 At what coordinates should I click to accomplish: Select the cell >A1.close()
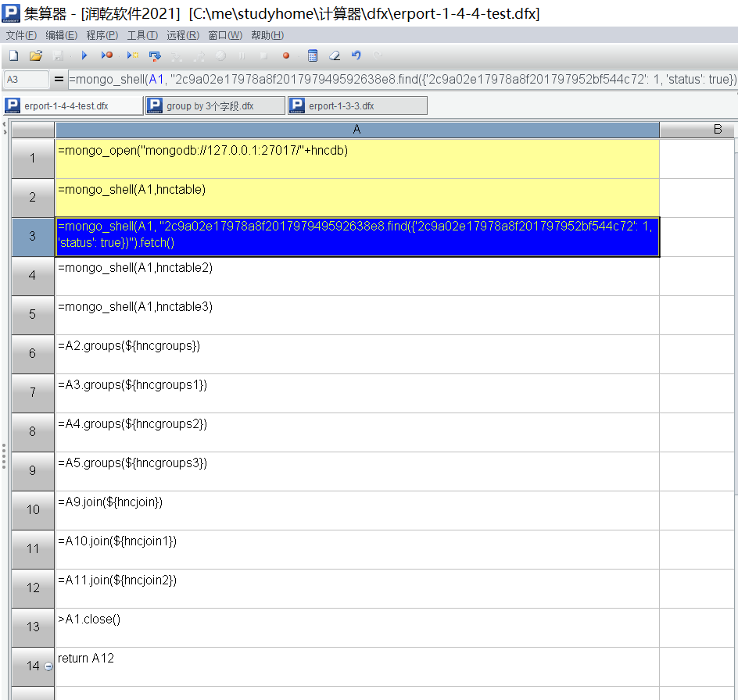[357, 627]
